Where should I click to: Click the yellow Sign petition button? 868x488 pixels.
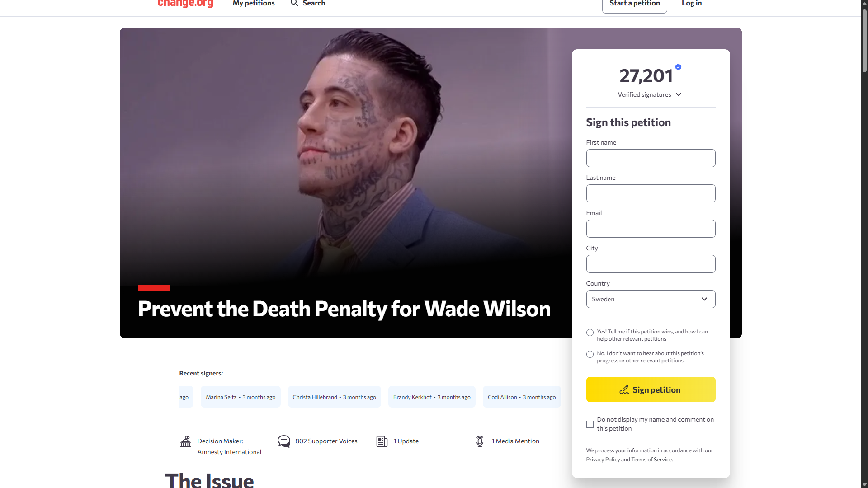pyautogui.click(x=651, y=389)
